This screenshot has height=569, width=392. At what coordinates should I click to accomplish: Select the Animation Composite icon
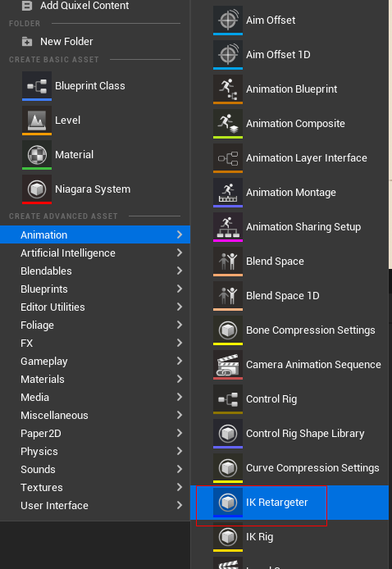pos(228,124)
